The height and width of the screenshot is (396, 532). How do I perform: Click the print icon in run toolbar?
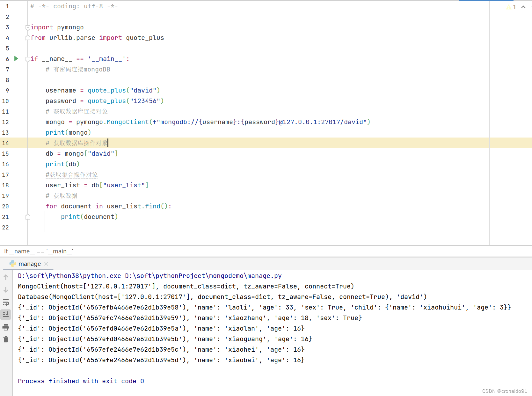6,327
